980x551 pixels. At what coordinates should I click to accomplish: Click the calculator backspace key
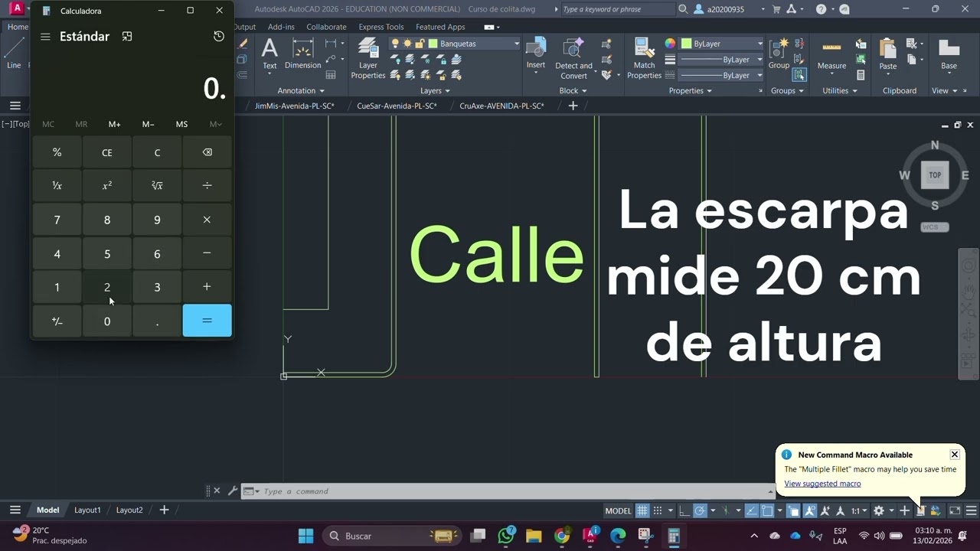point(207,152)
